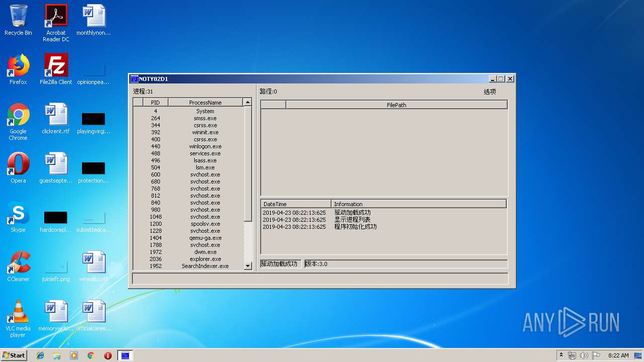Select the smss.exe process row
The width and height of the screenshot is (644, 362).
(x=188, y=118)
